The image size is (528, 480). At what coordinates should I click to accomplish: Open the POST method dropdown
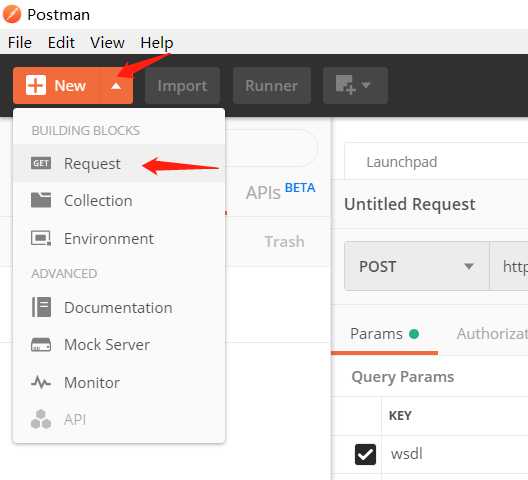click(x=417, y=266)
